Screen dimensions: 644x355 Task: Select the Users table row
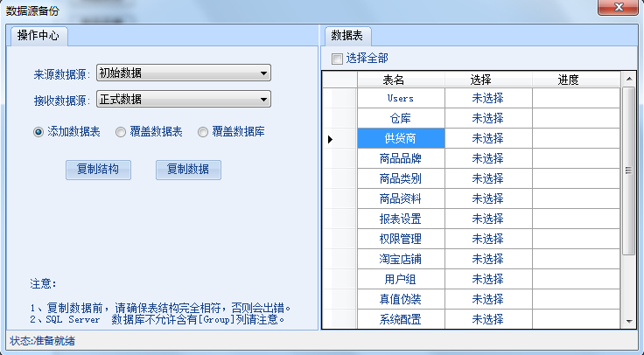[x=472, y=98]
